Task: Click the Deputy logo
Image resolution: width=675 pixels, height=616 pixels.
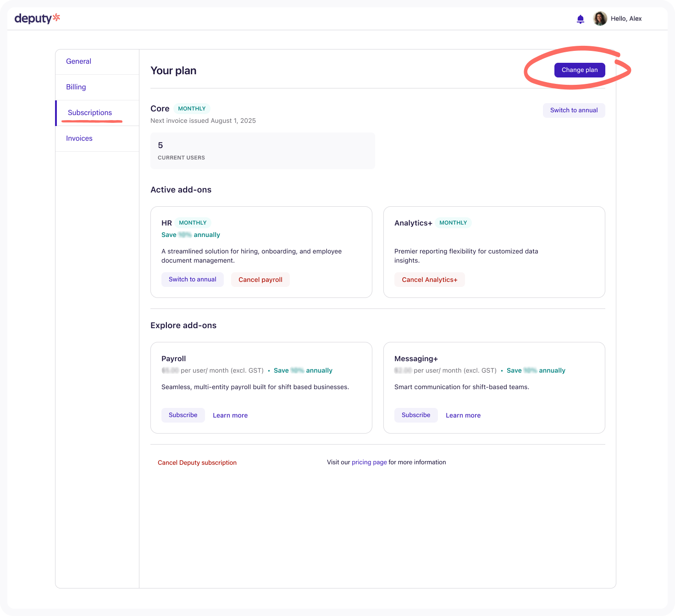Action: click(37, 18)
